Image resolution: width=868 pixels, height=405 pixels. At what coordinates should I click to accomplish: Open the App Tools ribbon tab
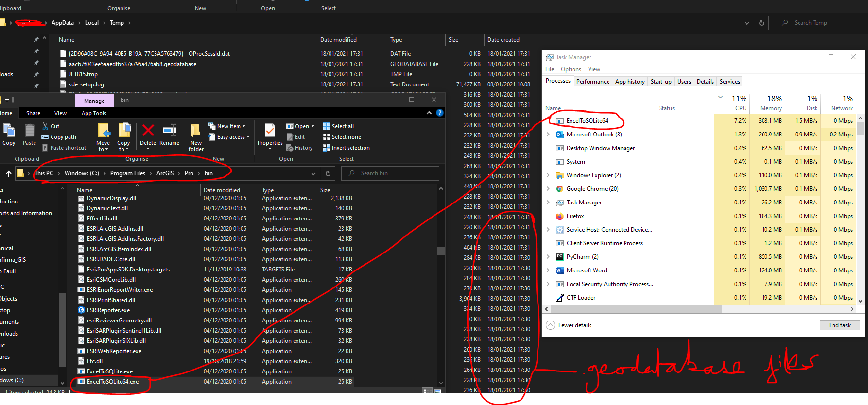pyautogui.click(x=94, y=113)
